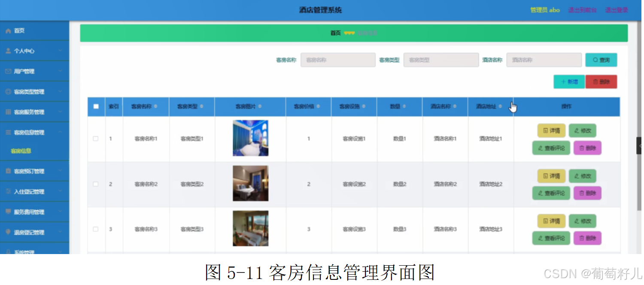This screenshot has width=644, height=285.
Task: Click the trash icon on top 删除 button
Action: pos(595,81)
